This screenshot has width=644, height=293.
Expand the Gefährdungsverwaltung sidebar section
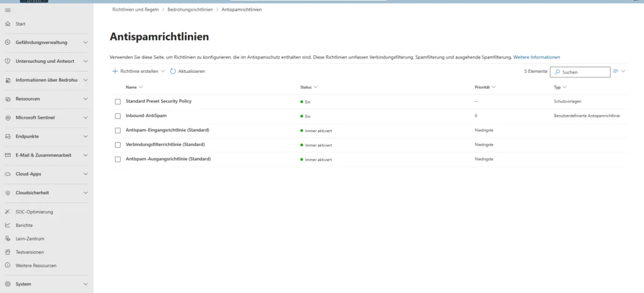coord(86,43)
